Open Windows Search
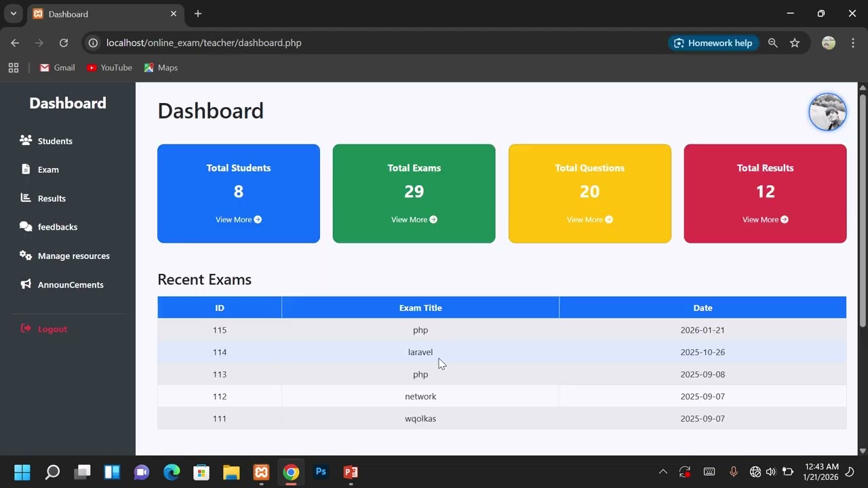Viewport: 868px width, 488px height. (52, 472)
